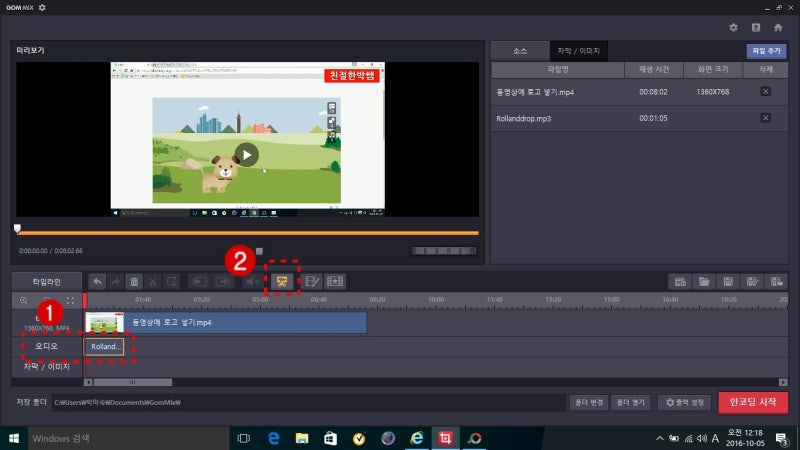Open the clip edit tool with the pencil icon
800x450 pixels.
311,282
